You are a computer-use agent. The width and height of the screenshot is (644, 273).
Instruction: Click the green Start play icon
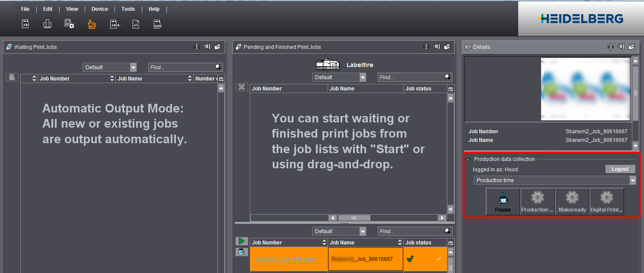point(242,241)
